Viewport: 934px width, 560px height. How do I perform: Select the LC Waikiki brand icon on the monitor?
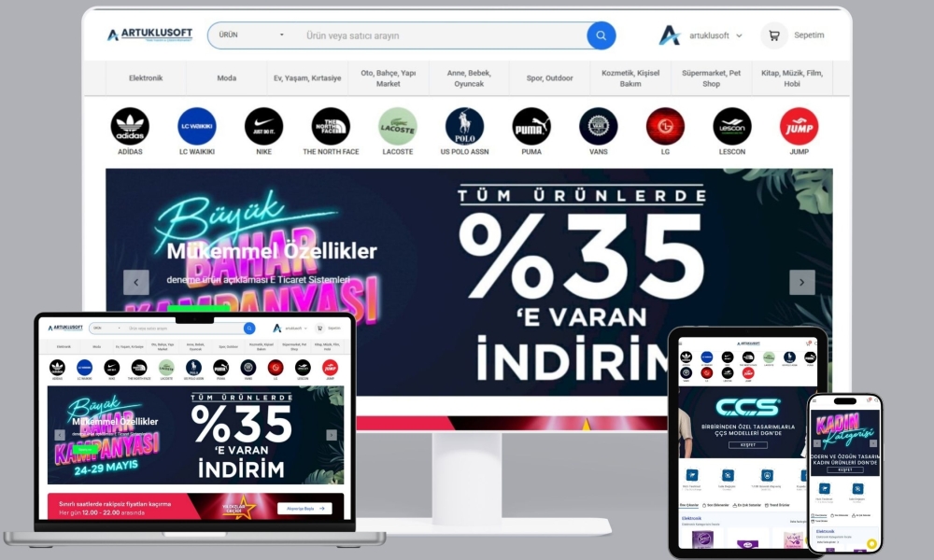coord(196,126)
